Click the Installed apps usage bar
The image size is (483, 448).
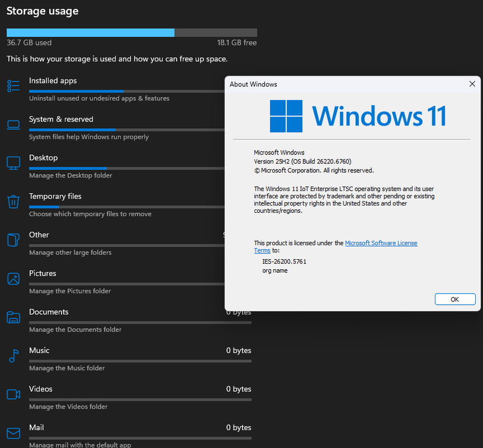(x=127, y=91)
